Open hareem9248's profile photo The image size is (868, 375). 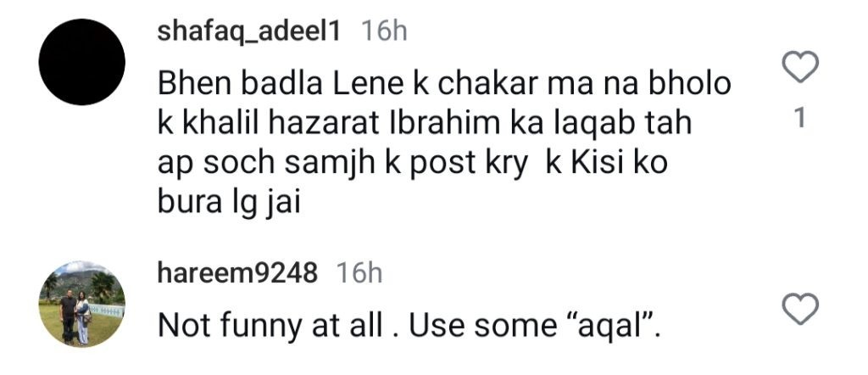click(x=82, y=303)
